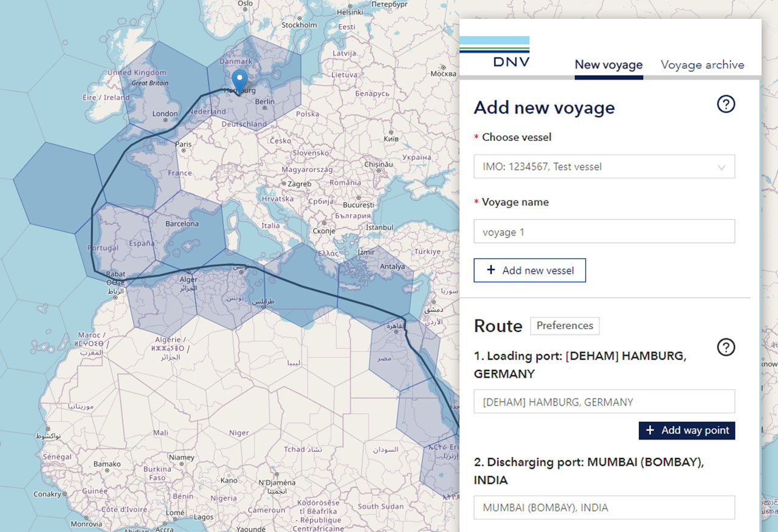778x532 pixels.
Task: Focus the discharging port Mumbai input
Action: (x=604, y=508)
